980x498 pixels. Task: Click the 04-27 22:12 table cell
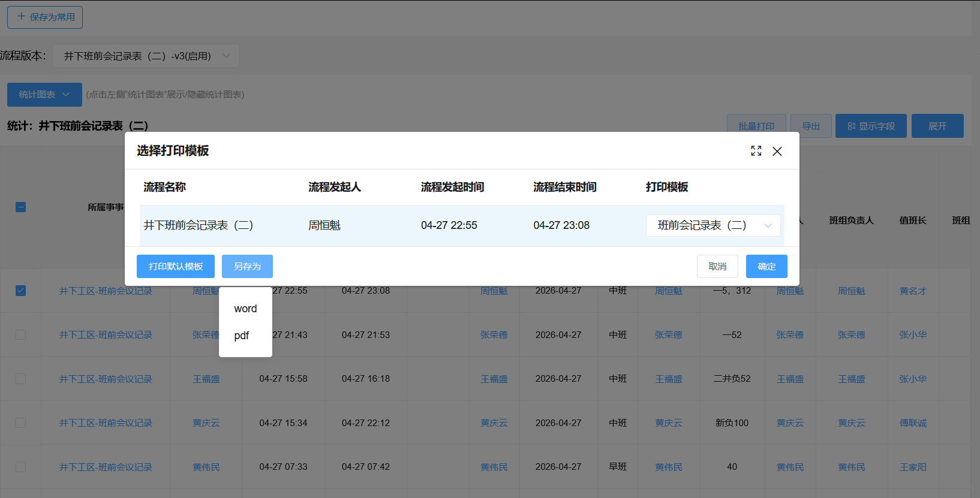tap(366, 422)
